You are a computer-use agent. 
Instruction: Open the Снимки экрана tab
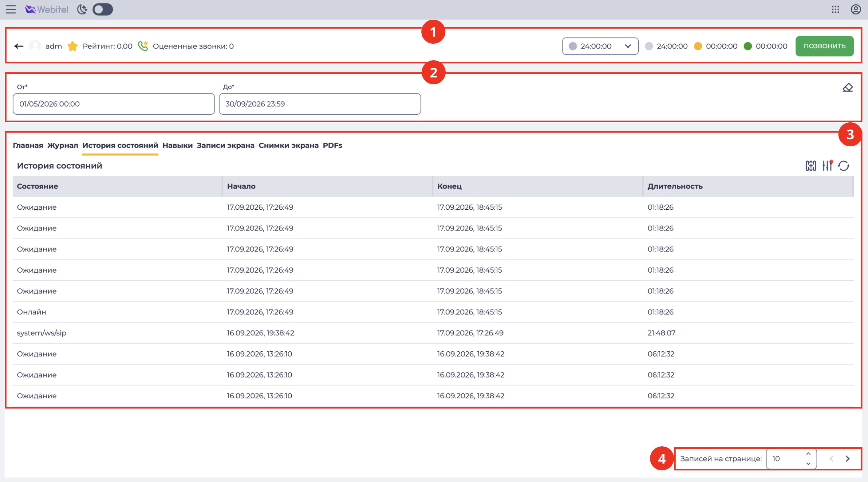click(288, 145)
